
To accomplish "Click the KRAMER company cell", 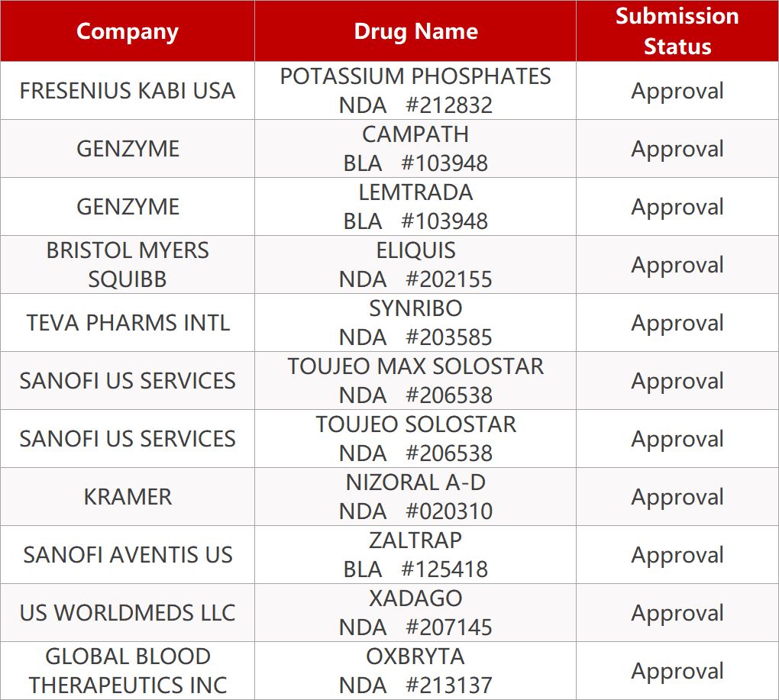I will 128,497.
